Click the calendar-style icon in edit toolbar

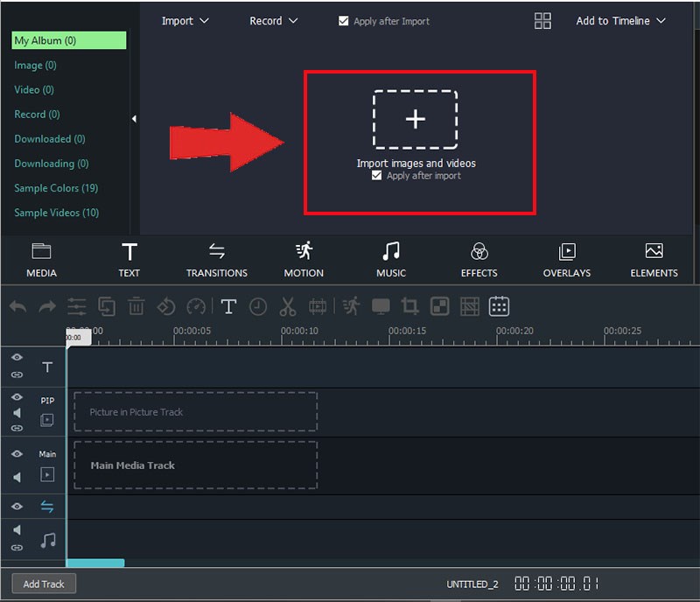[x=499, y=306]
